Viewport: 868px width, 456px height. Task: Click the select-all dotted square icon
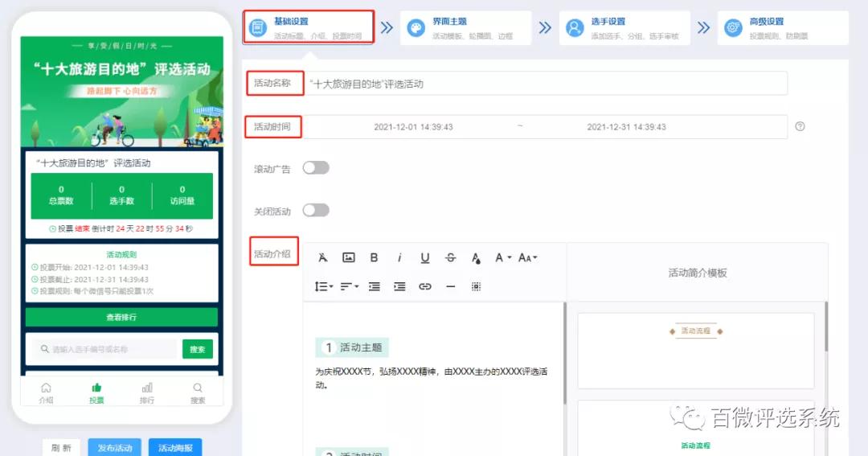476,286
